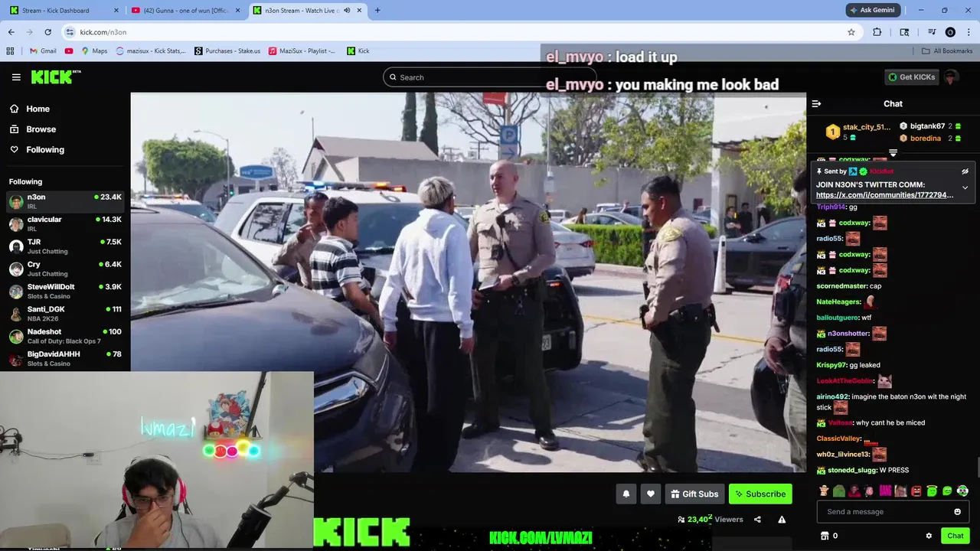Image resolution: width=980 pixels, height=551 pixels.
Task: Turn on stream notifications with the bell icon
Action: (x=626, y=494)
